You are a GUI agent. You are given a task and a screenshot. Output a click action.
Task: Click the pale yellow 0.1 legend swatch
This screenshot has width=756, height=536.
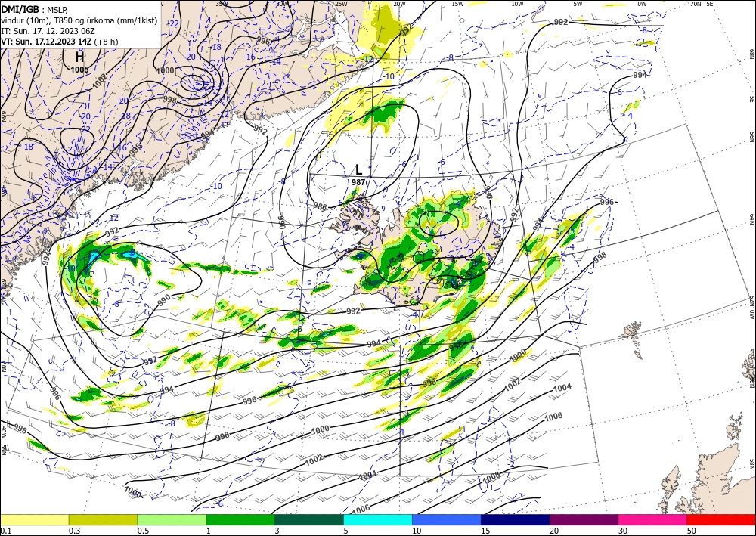34,519
